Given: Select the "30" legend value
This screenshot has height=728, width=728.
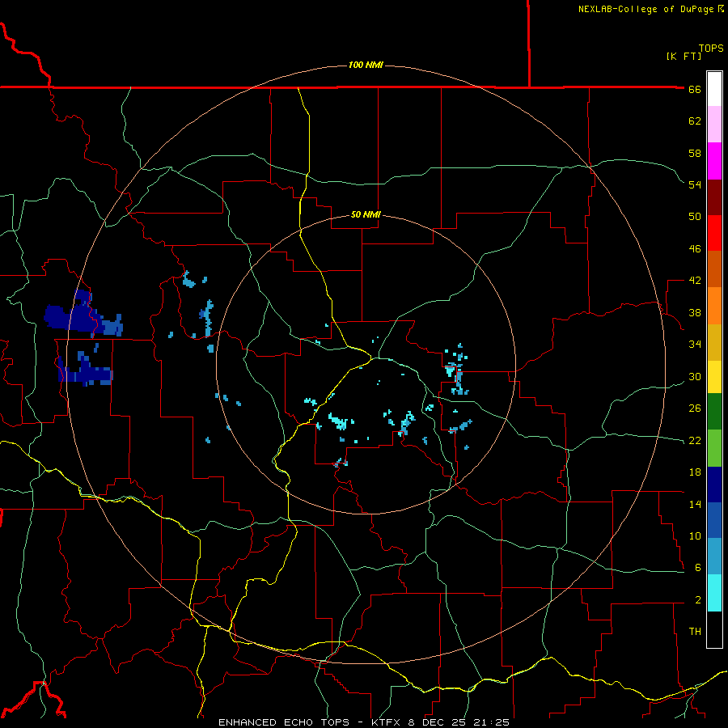Looking at the screenshot, I should coord(695,376).
